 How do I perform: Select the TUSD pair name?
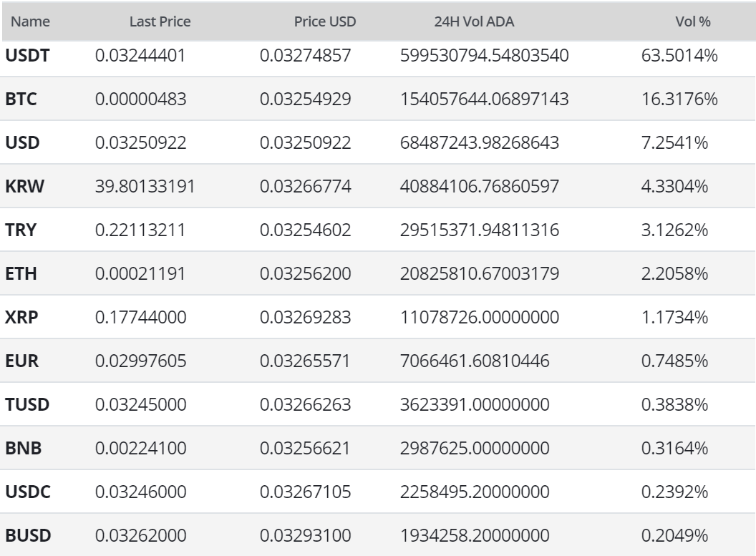[x=27, y=404]
